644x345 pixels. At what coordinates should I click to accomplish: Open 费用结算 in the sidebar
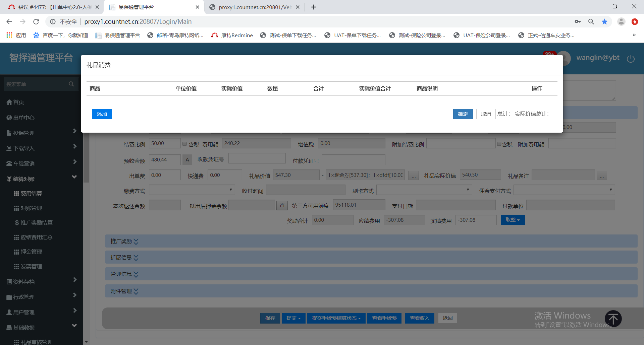click(x=31, y=193)
